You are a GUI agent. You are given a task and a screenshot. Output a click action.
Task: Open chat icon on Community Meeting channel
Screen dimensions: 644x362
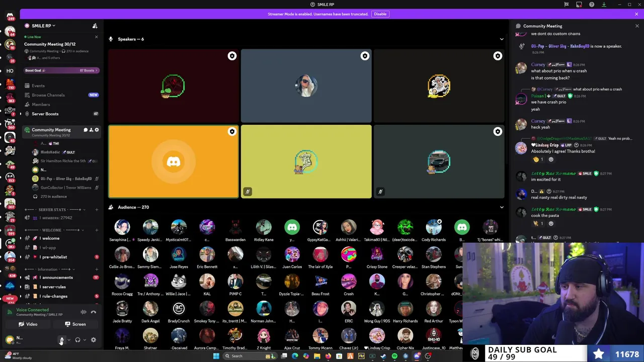click(85, 130)
